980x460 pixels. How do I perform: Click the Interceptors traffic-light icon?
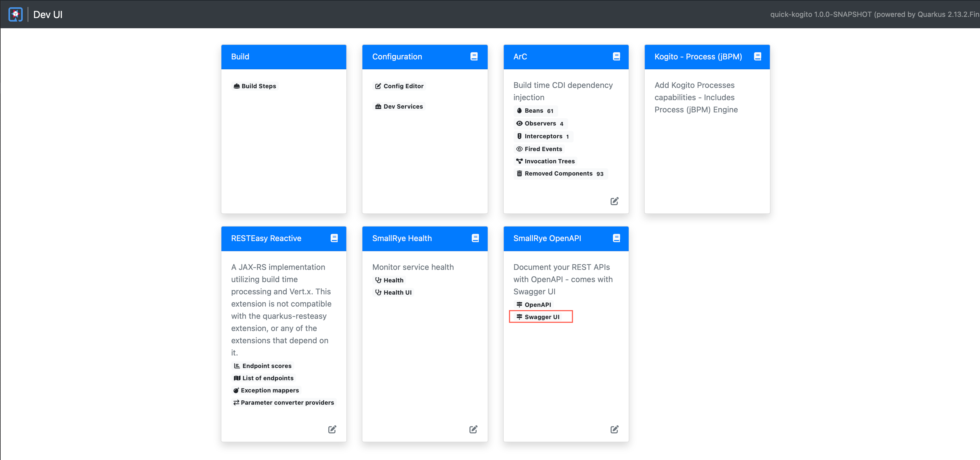(x=519, y=136)
